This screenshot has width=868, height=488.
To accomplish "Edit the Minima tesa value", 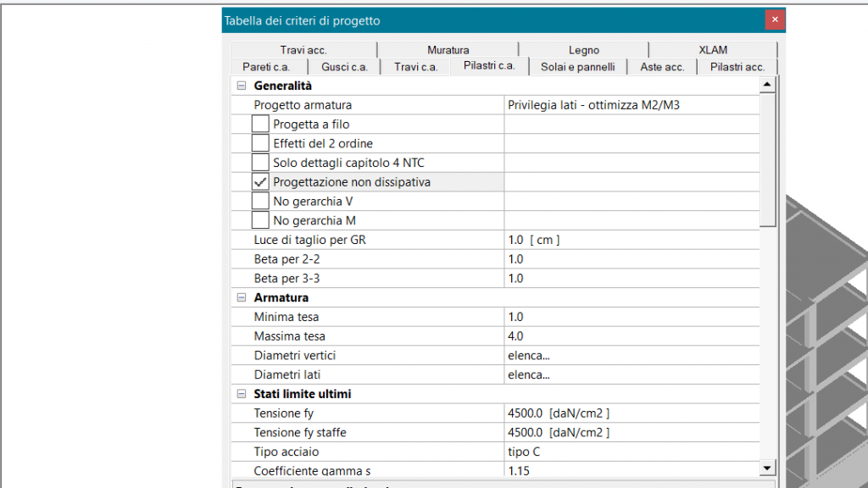I will [x=632, y=317].
